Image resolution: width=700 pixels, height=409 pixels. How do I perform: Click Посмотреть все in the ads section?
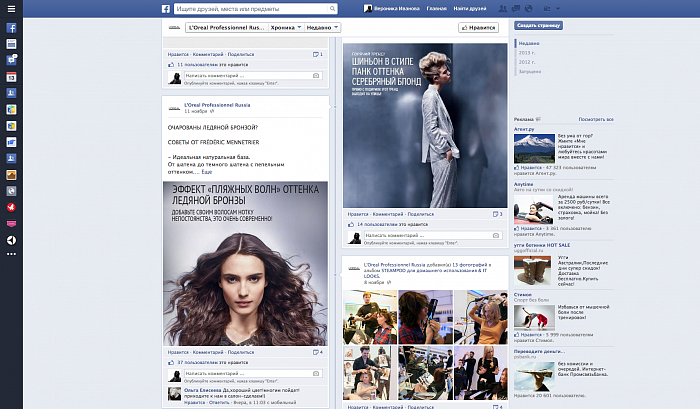coord(596,119)
